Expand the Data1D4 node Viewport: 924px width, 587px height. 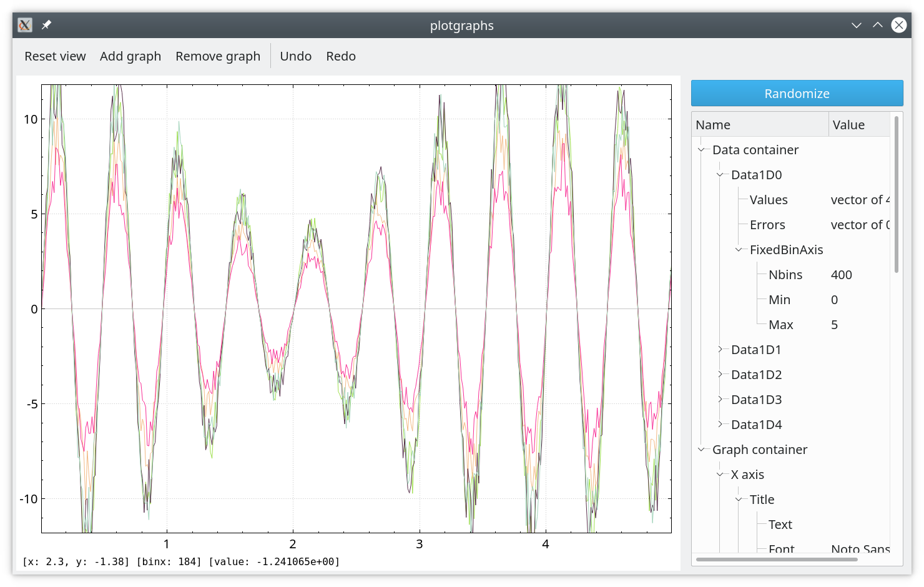coord(720,425)
